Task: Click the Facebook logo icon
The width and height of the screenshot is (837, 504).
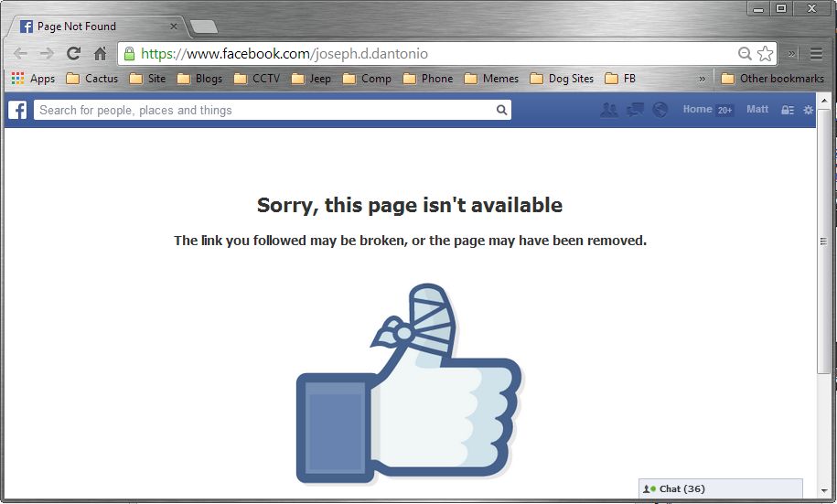Action: tap(17, 110)
